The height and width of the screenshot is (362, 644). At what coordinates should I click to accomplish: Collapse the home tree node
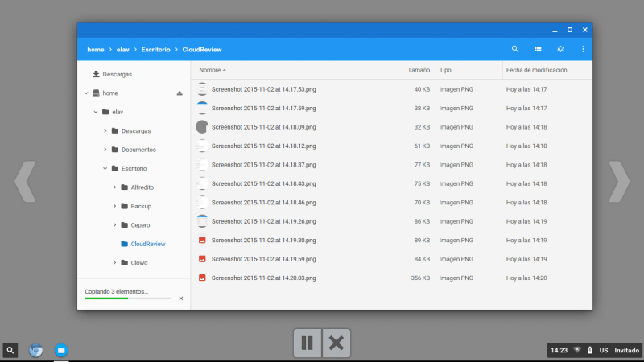(86, 93)
